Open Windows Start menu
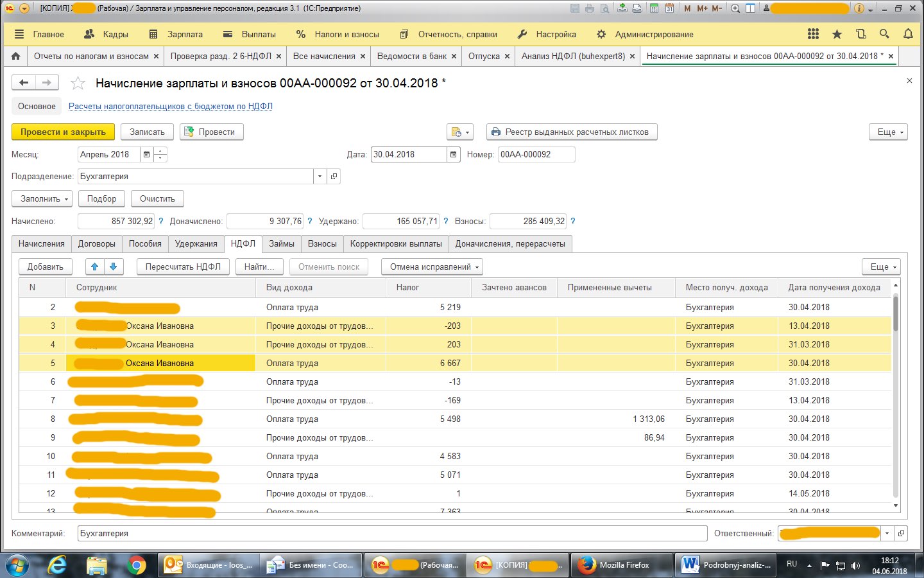This screenshot has height=578, width=924. tap(17, 565)
